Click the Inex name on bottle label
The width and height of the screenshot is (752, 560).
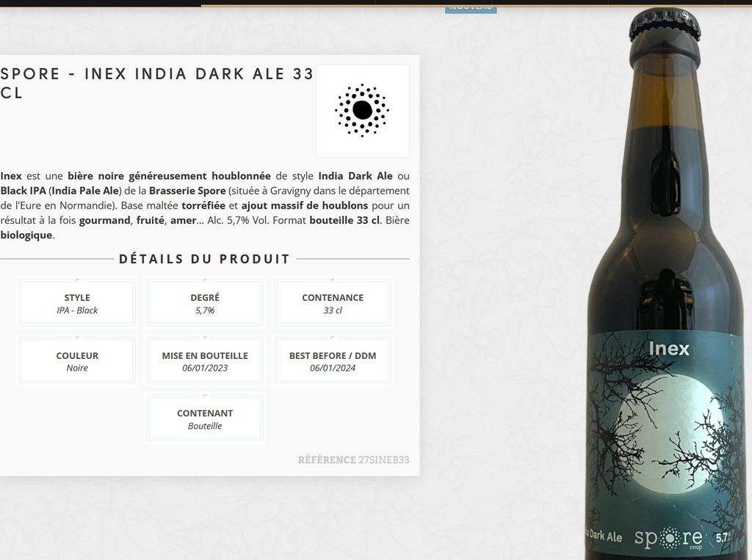coord(668,349)
